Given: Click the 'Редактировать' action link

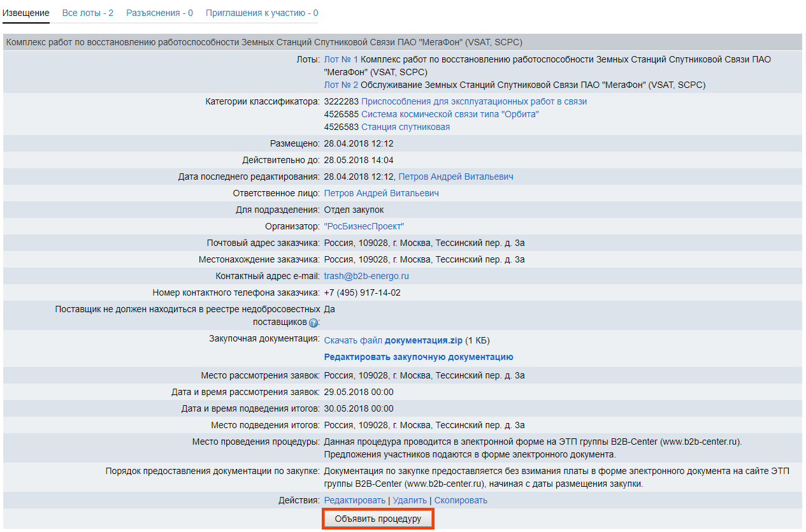Looking at the screenshot, I should (355, 500).
